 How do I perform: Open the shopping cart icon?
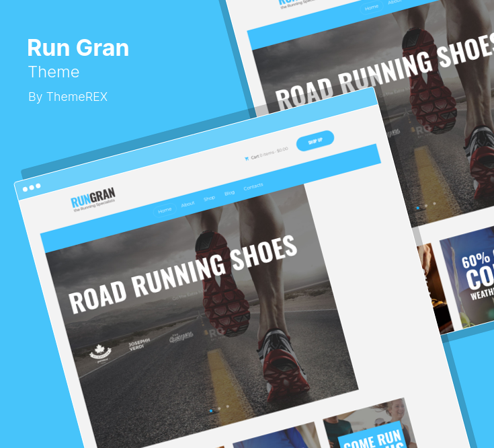[x=247, y=159]
